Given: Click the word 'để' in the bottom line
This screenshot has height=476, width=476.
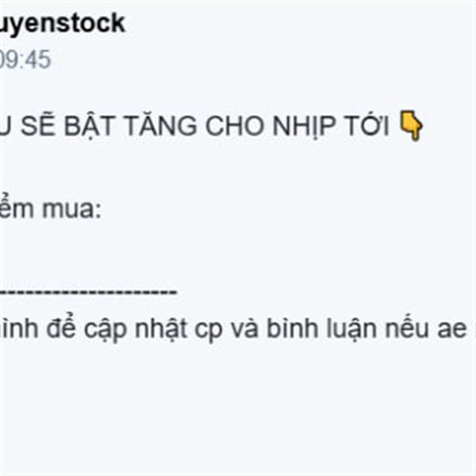Looking at the screenshot, I should pyautogui.click(x=61, y=328).
